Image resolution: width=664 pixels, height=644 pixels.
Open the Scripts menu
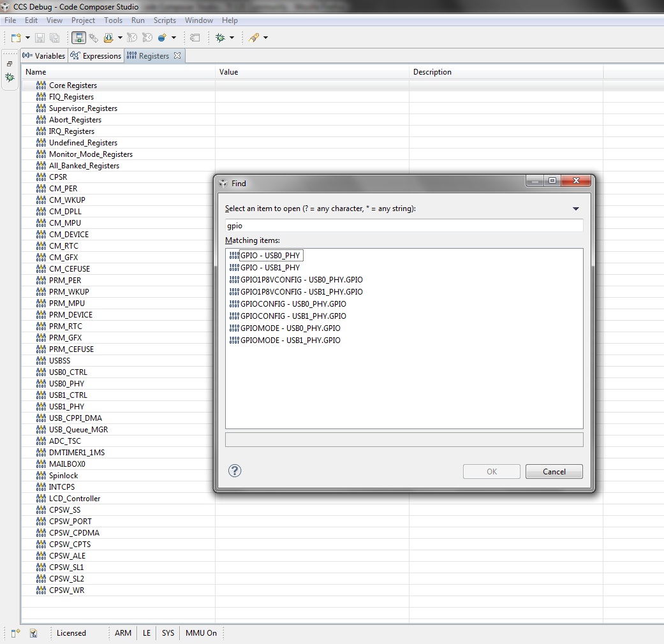click(x=165, y=20)
